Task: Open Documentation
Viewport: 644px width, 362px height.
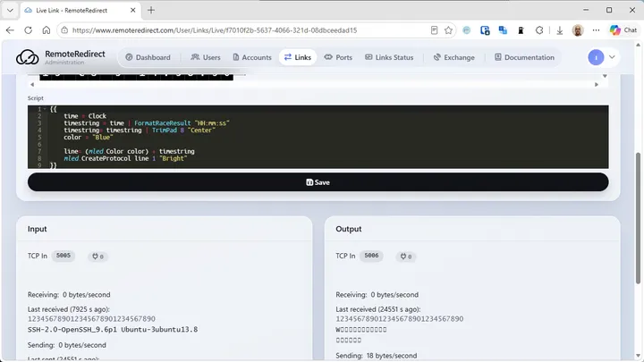Action: [x=524, y=57]
